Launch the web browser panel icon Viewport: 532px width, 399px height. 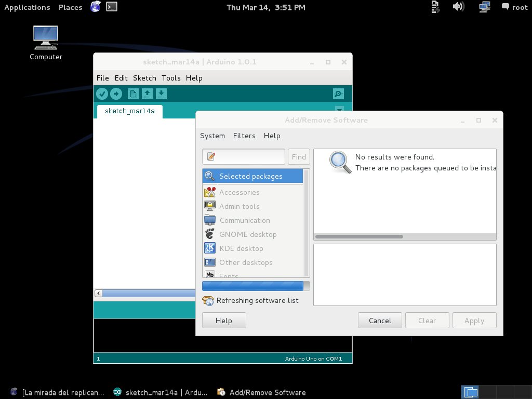pyautogui.click(x=96, y=7)
